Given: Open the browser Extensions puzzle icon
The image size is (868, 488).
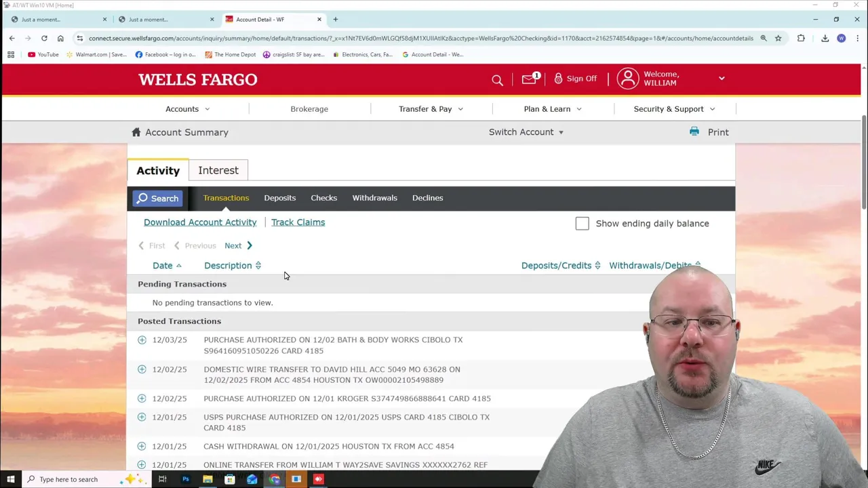Looking at the screenshot, I should pos(801,38).
